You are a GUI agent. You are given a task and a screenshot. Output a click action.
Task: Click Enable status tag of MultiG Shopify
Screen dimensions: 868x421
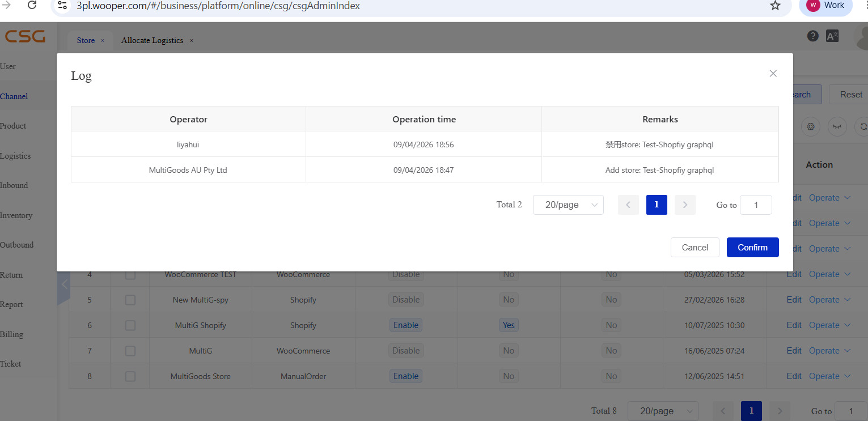click(x=406, y=325)
